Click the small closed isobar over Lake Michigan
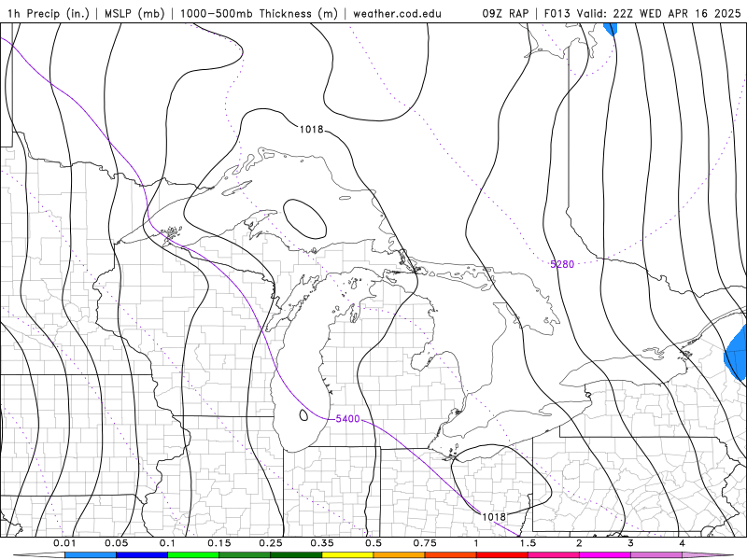Screen dimensions: 747x560 (x=303, y=415)
